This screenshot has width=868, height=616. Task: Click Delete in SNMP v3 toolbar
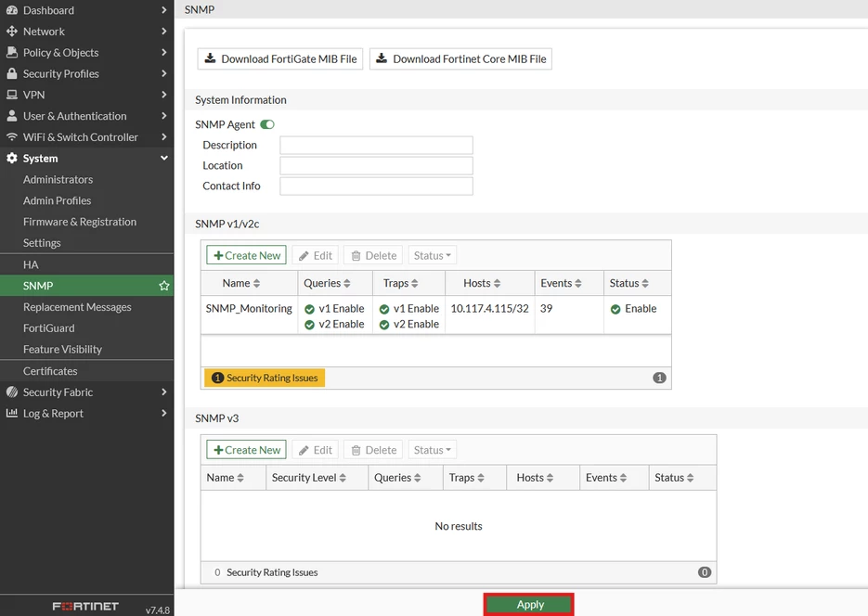click(x=374, y=450)
